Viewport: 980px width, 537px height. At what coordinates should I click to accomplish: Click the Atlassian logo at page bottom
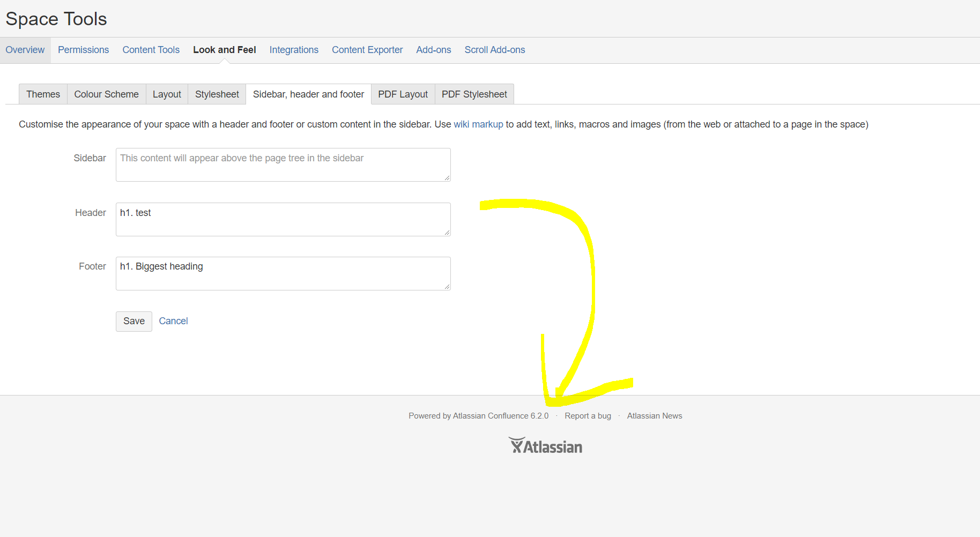click(545, 445)
